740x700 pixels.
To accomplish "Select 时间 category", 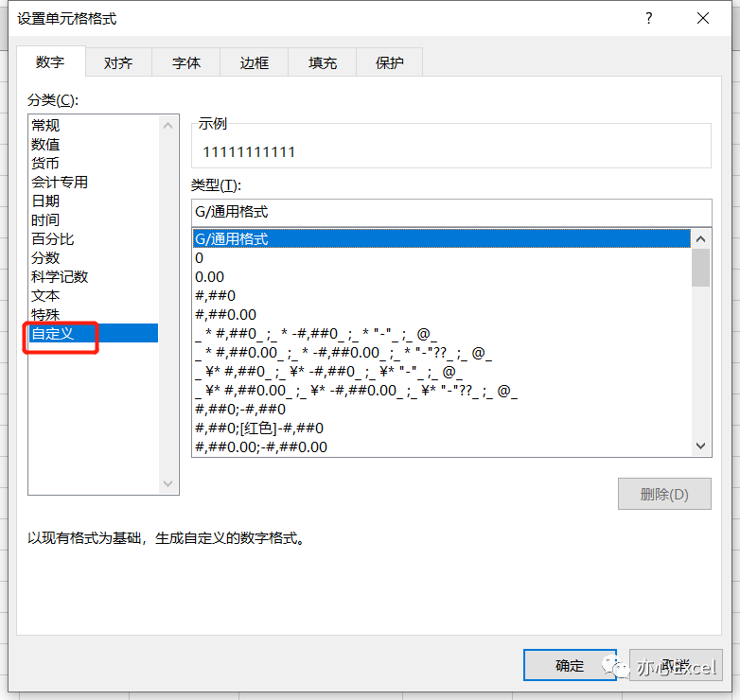I will pos(94,219).
